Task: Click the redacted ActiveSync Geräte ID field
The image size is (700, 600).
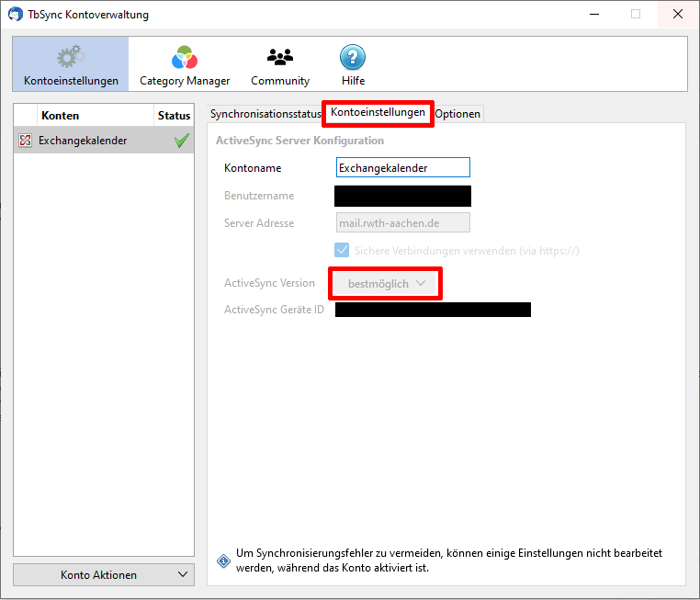Action: 433,310
